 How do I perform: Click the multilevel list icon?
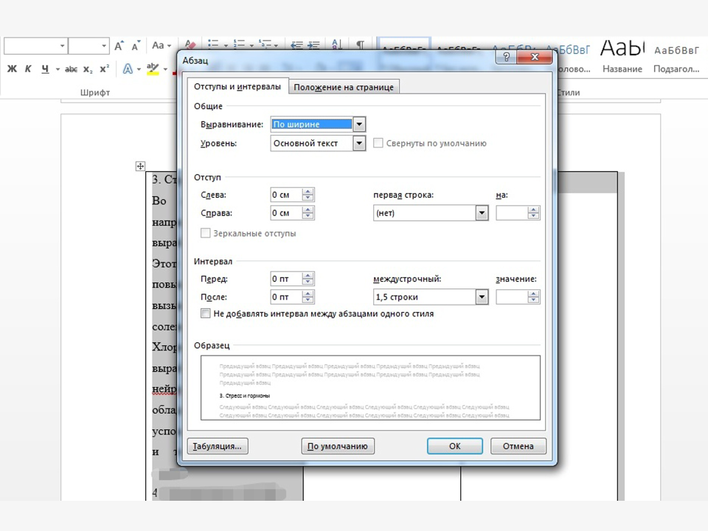[265, 44]
